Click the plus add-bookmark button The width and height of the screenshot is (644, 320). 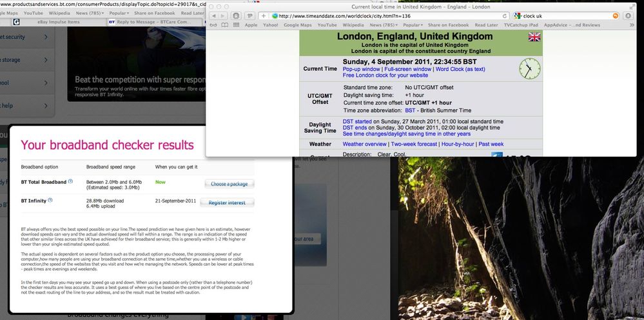click(263, 15)
